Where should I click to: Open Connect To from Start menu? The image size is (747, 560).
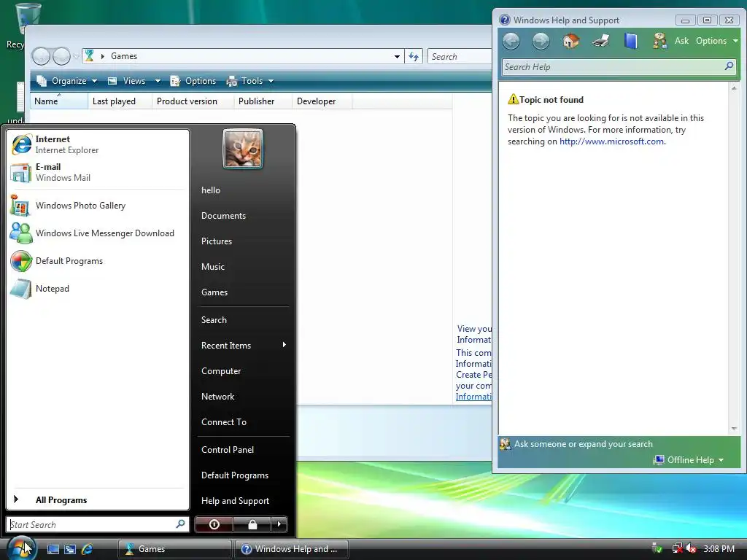243,422
